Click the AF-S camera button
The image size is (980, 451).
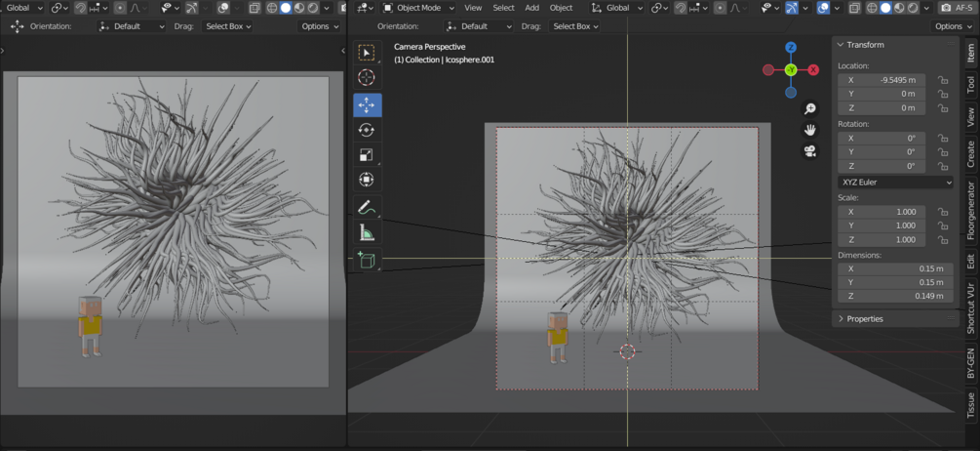coord(957,8)
